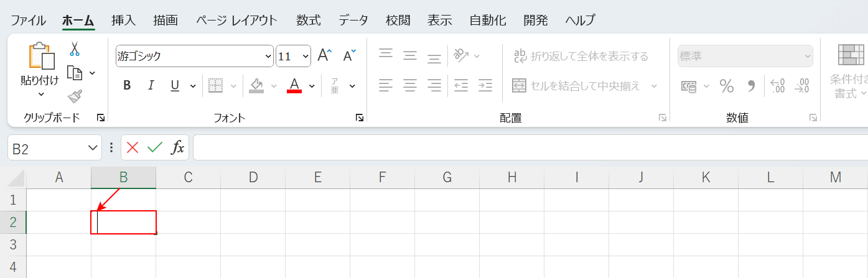Increase the cell indent

click(x=485, y=85)
